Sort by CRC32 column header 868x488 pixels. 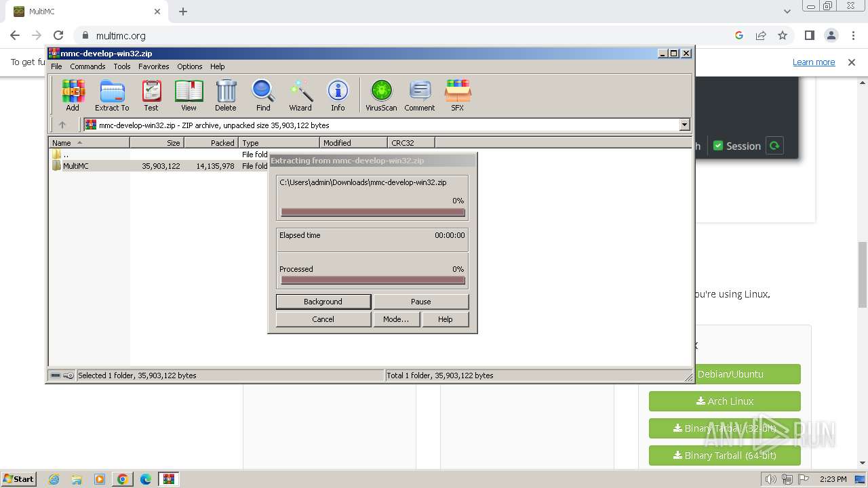click(x=412, y=143)
